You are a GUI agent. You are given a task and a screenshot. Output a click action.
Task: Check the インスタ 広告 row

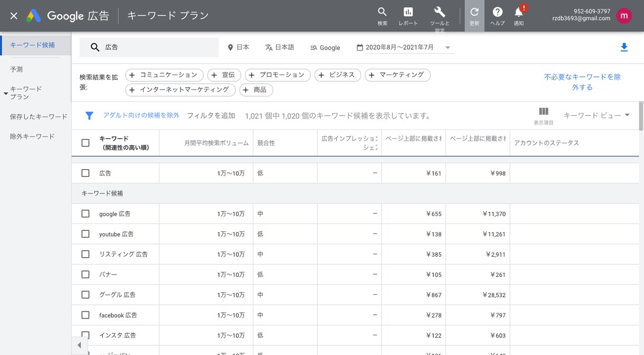tap(86, 335)
